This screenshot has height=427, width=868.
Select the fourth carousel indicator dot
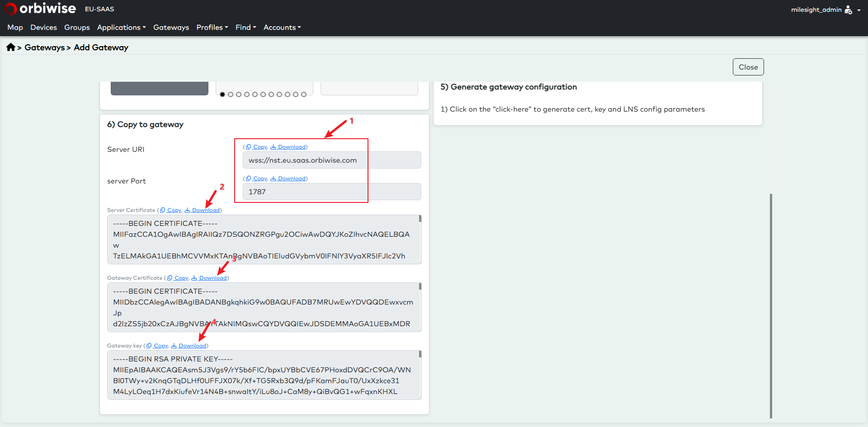[247, 94]
